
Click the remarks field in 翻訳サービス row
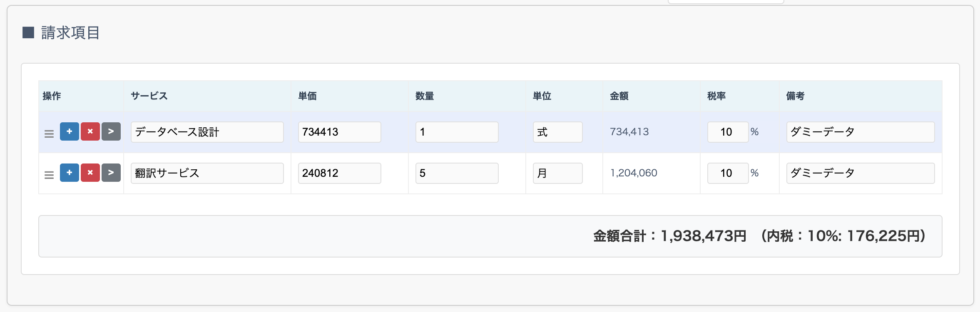(861, 173)
